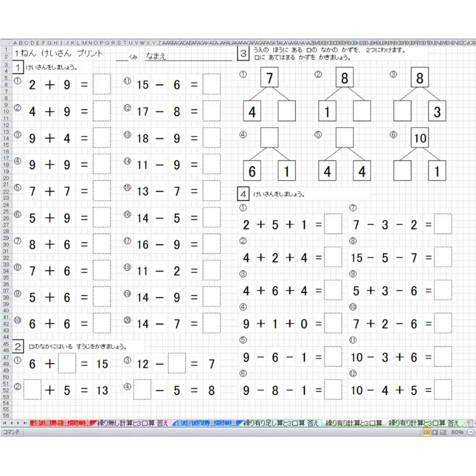This screenshot has width=476, height=476.
Task: Select column Z header
Action: pos(159,43)
